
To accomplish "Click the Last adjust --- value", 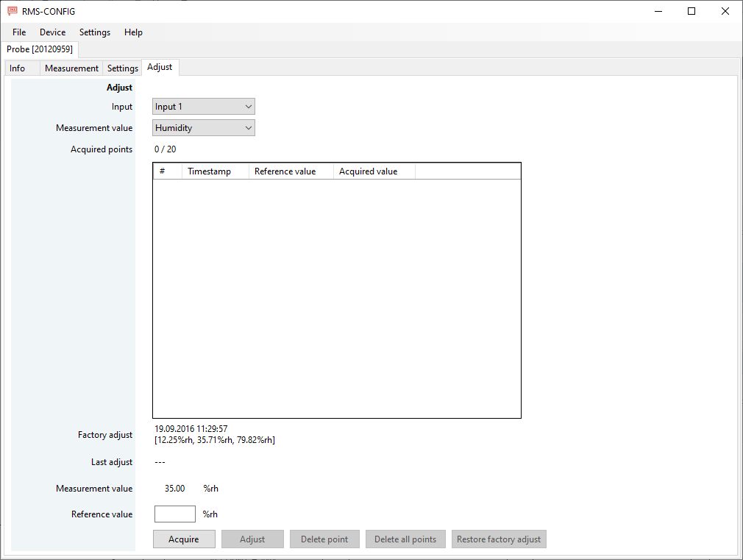I will click(x=160, y=462).
